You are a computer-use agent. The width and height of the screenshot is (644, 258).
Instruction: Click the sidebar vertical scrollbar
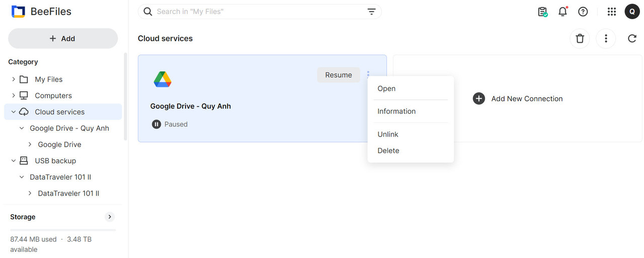125,97
